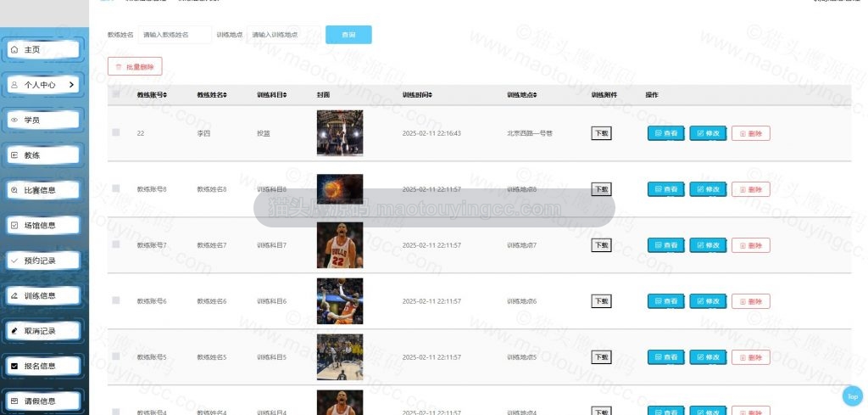
Task: Click 下载 for 训练地点5 row
Action: click(601, 356)
